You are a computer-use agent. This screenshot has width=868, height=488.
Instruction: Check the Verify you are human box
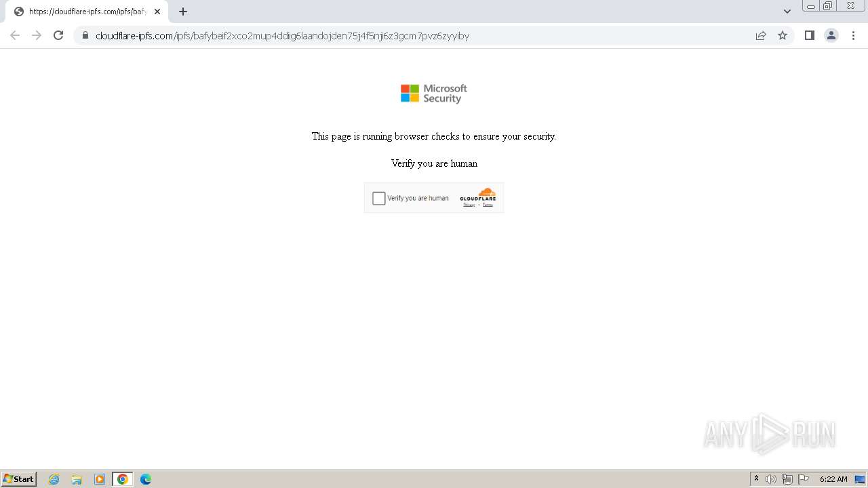click(x=379, y=198)
